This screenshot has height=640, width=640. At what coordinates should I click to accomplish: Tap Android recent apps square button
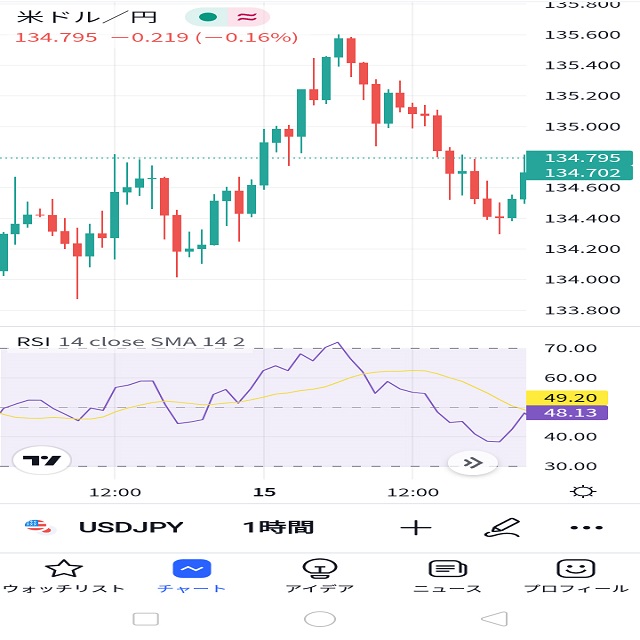click(146, 619)
